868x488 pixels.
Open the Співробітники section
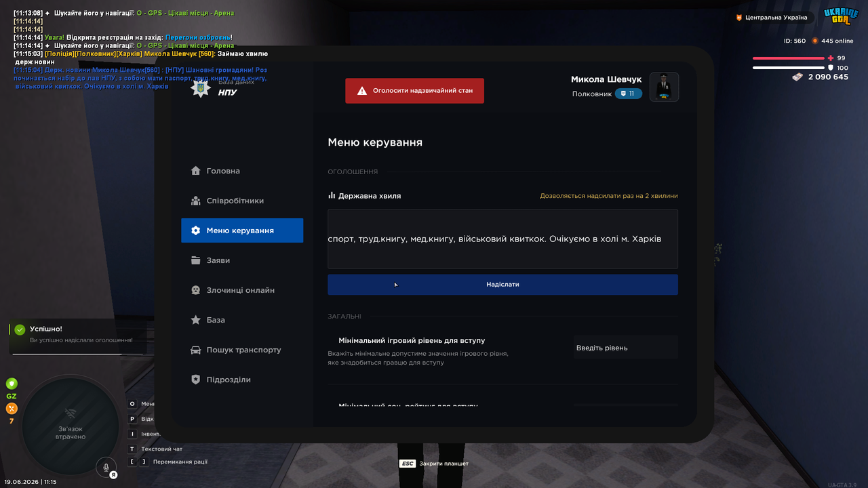[242, 201]
